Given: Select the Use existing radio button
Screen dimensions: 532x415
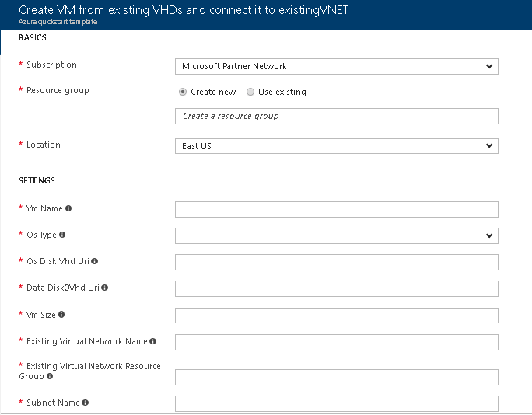Looking at the screenshot, I should pos(250,92).
